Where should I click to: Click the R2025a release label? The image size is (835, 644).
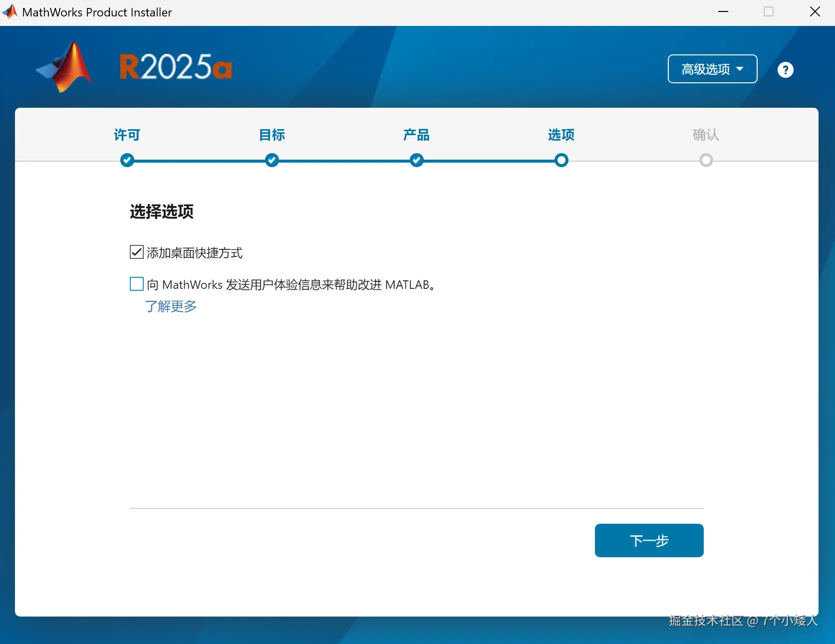click(x=176, y=67)
